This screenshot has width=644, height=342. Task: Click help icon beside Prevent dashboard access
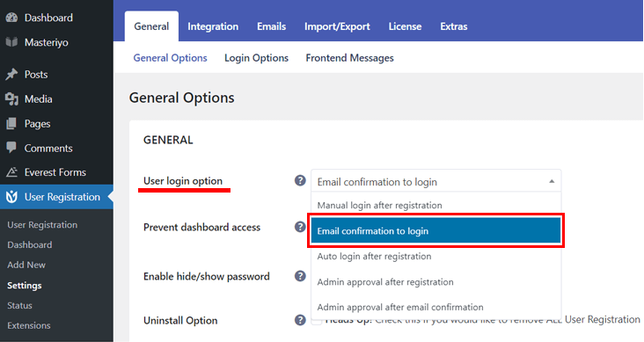300,227
